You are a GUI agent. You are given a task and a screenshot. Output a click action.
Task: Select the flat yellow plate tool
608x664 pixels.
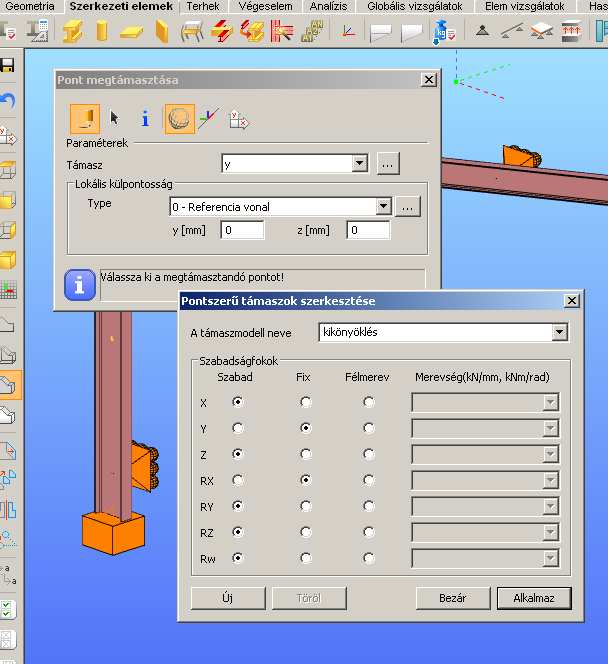pyautogui.click(x=130, y=32)
